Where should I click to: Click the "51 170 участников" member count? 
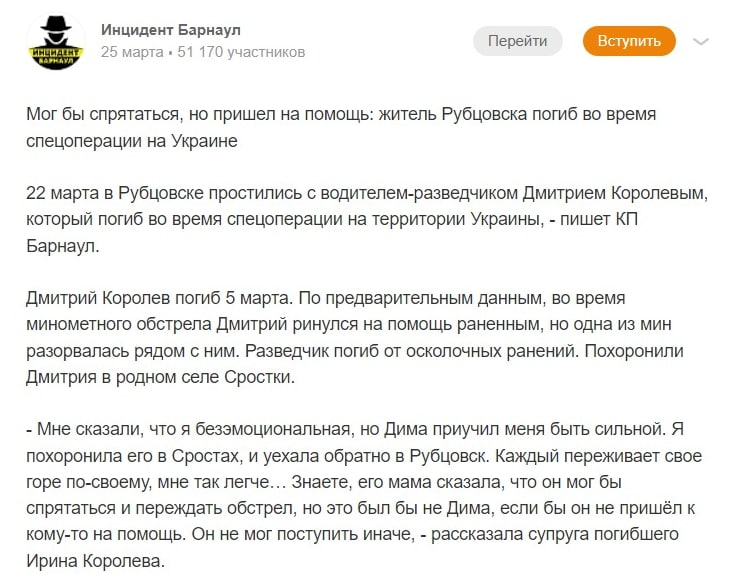[241, 51]
